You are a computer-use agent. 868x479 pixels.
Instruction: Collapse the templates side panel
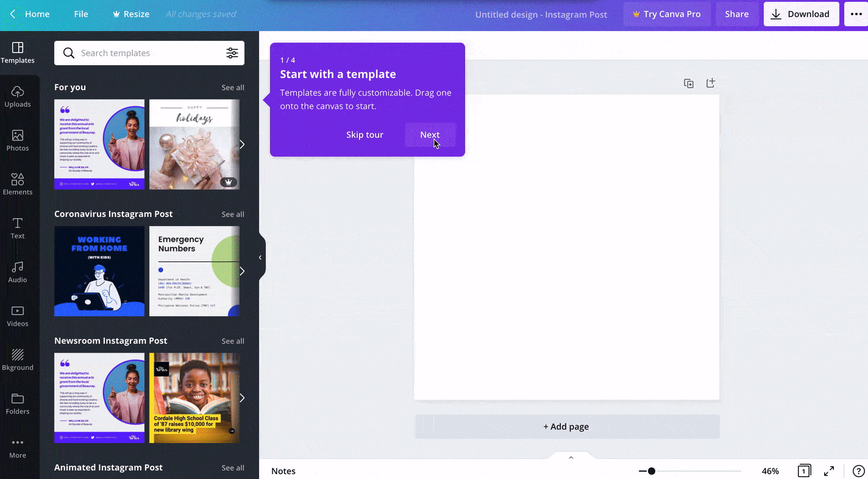[260, 257]
